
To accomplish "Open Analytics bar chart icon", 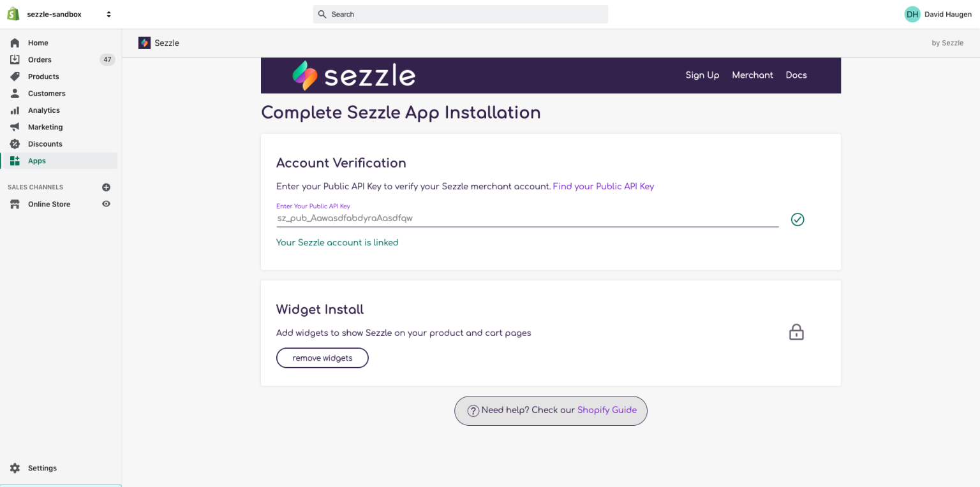I will (15, 110).
